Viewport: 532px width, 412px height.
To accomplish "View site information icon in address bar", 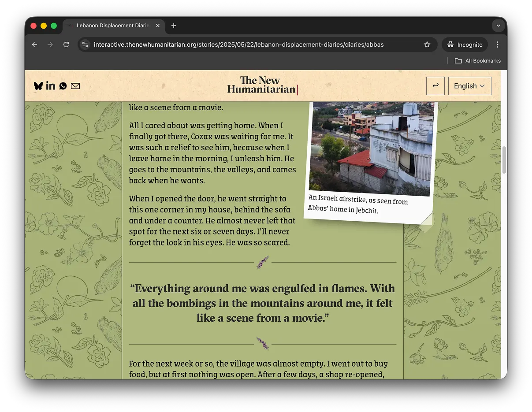I will [x=86, y=45].
